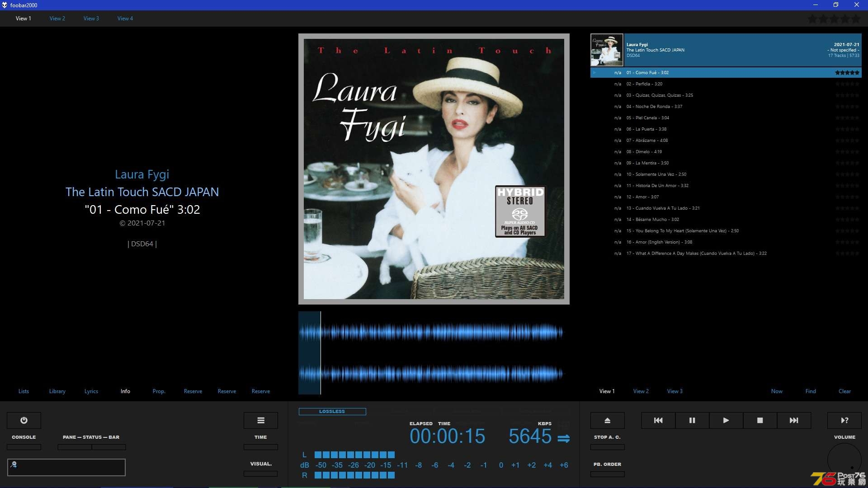The height and width of the screenshot is (488, 868).
Task: Click the play button
Action: 726,420
